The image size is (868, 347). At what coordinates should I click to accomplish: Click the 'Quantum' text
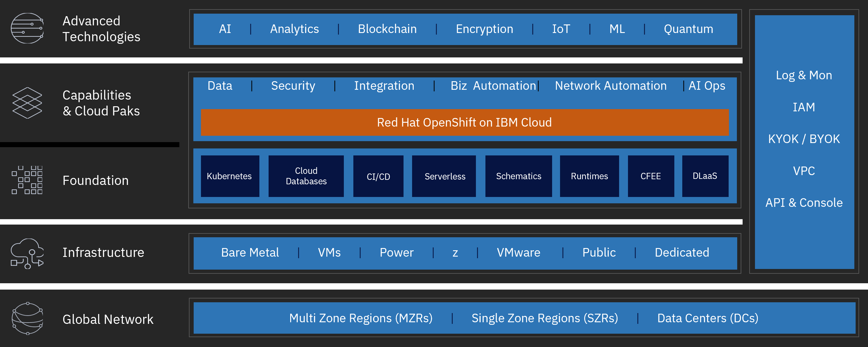[688, 29]
